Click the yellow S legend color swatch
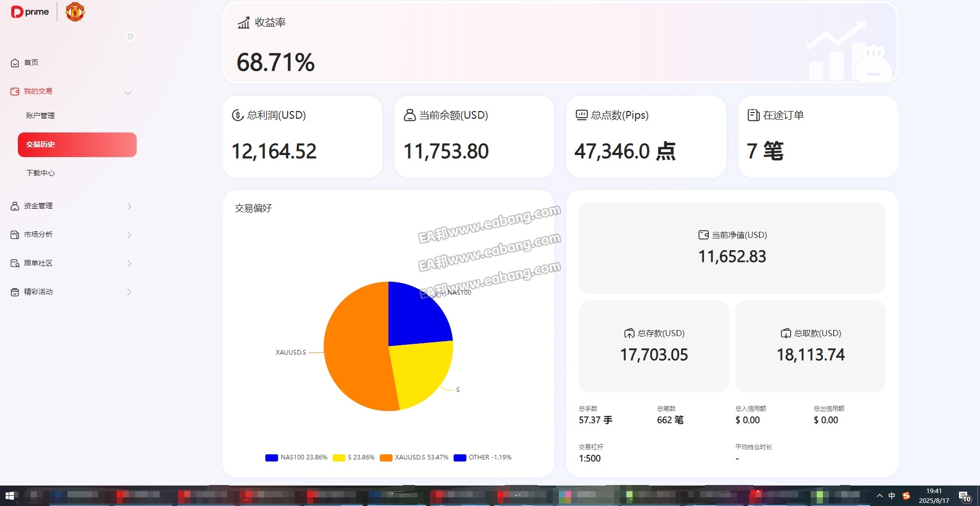Screen dimensions: 980x506 [339, 458]
